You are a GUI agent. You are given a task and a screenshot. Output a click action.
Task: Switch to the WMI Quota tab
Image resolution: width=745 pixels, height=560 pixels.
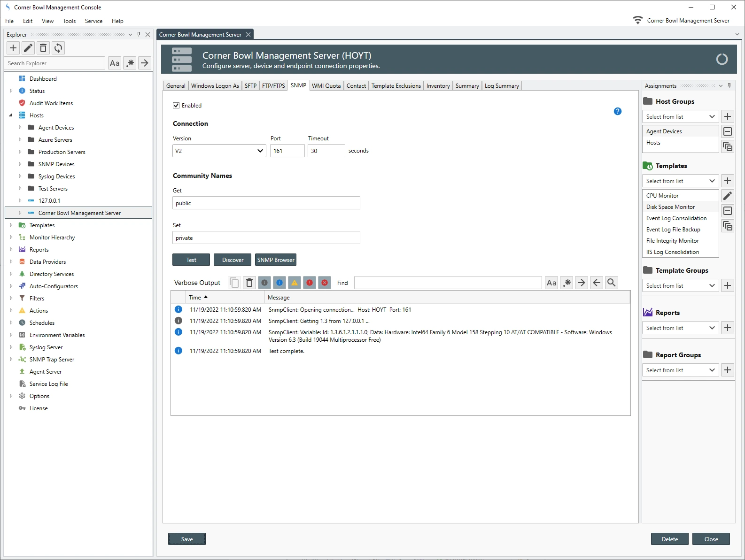326,86
